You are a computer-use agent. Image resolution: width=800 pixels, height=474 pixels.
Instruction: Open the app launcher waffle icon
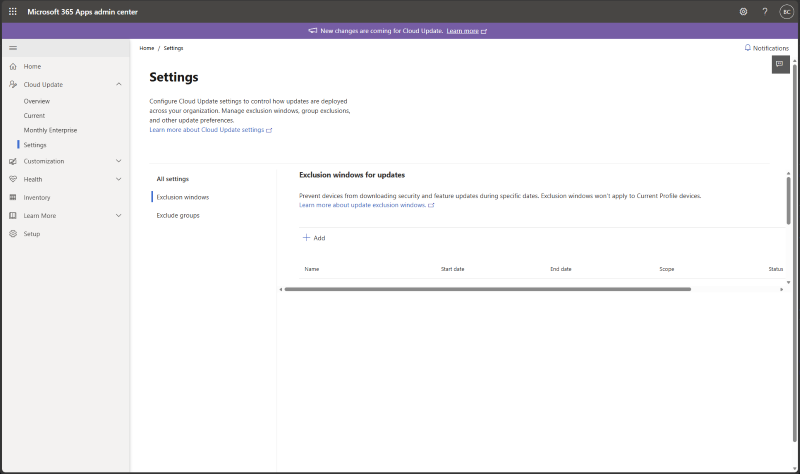pyautogui.click(x=13, y=11)
